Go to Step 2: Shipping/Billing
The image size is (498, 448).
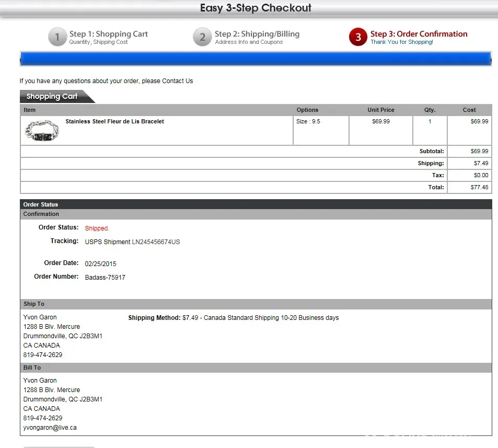(257, 34)
